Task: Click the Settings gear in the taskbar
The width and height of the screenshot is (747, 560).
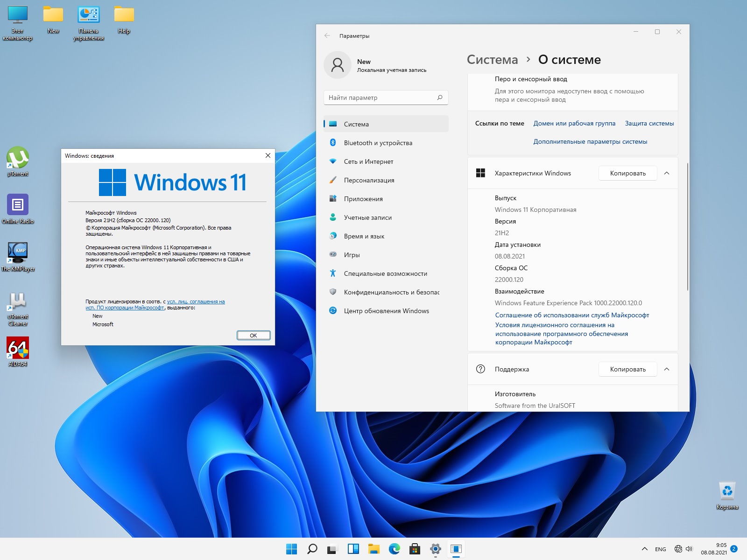Action: point(435,549)
